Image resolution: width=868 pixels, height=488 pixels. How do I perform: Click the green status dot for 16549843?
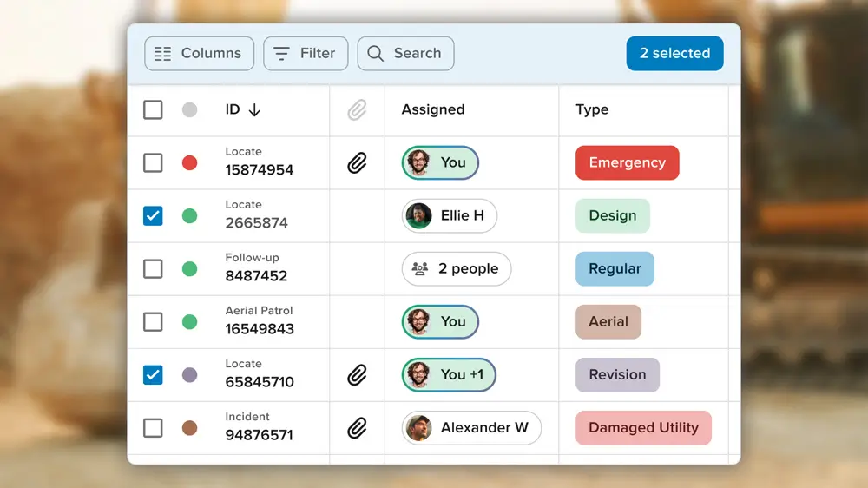[190, 322]
